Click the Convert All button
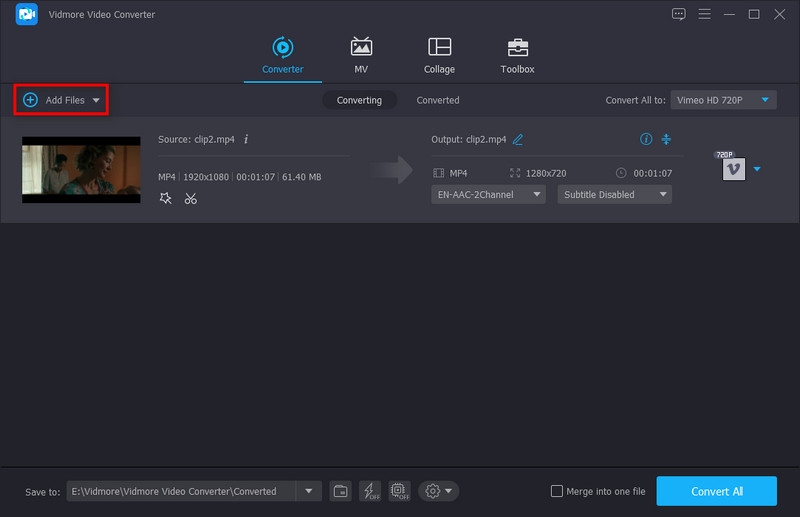 [x=716, y=491]
